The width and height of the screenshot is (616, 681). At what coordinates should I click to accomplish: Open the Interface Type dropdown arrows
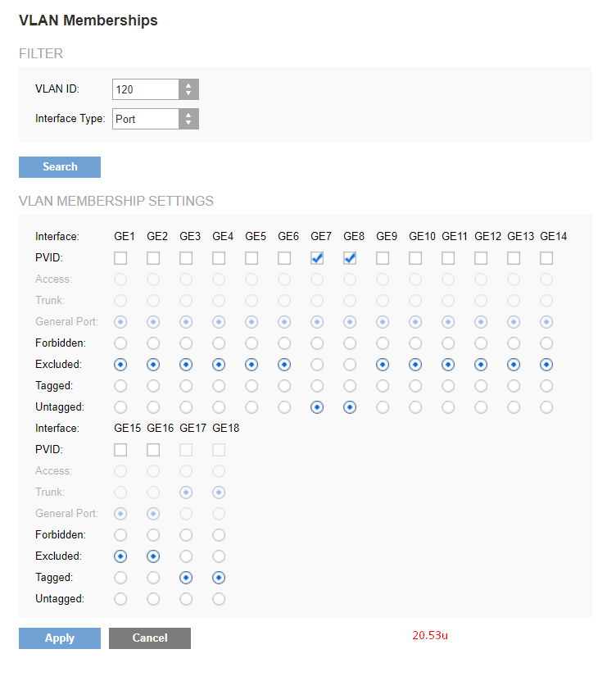click(x=188, y=119)
